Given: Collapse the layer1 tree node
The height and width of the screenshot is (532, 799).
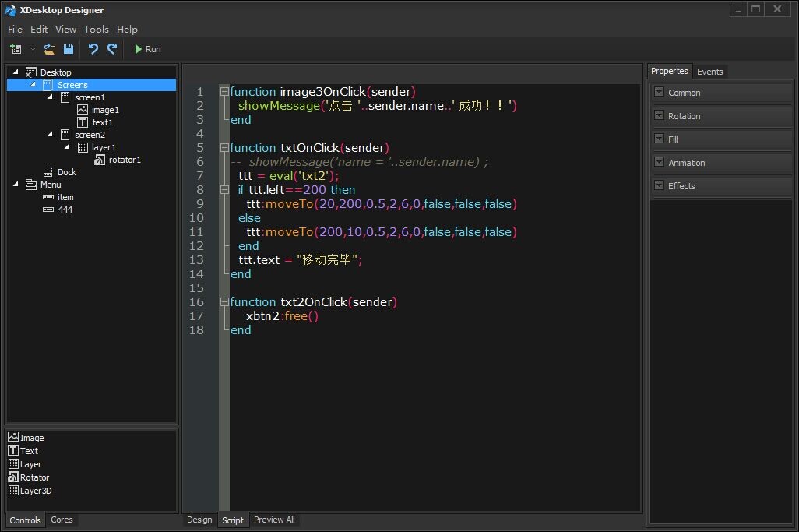Looking at the screenshot, I should coord(67,146).
